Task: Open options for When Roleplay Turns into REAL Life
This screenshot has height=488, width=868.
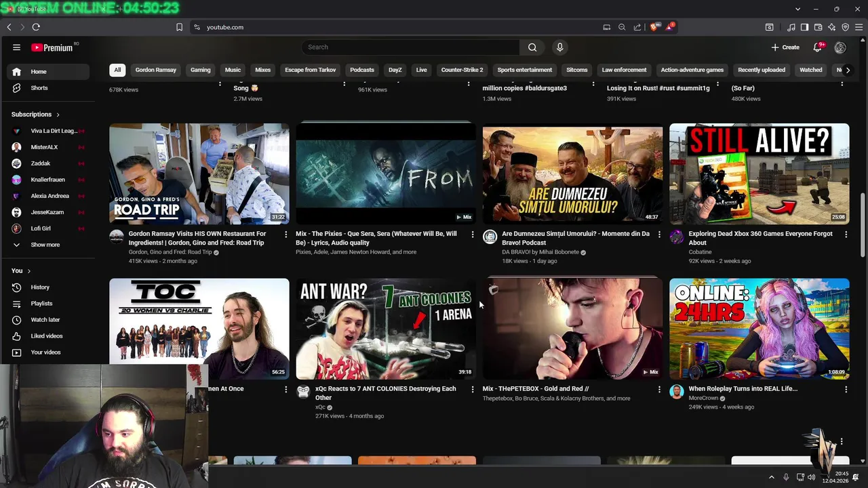Action: pyautogui.click(x=846, y=390)
